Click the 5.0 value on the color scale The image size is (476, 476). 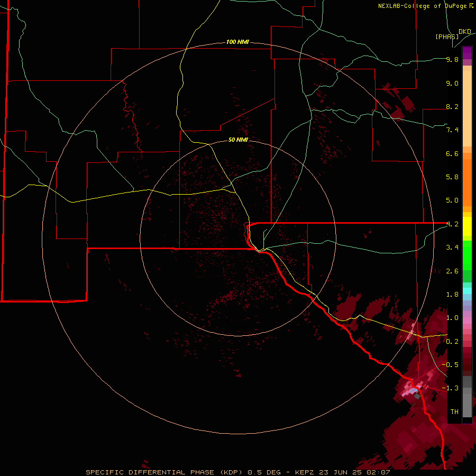click(452, 200)
